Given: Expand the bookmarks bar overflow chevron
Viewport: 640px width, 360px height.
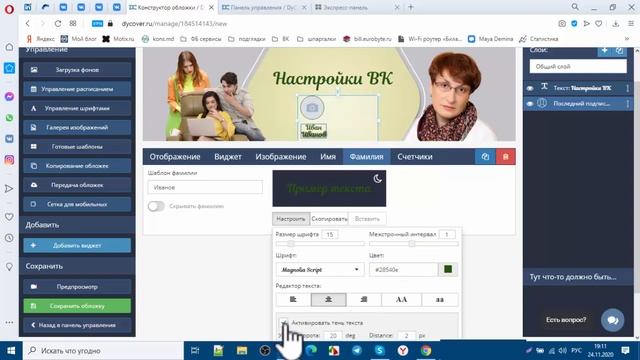Looking at the screenshot, I should point(627,39).
